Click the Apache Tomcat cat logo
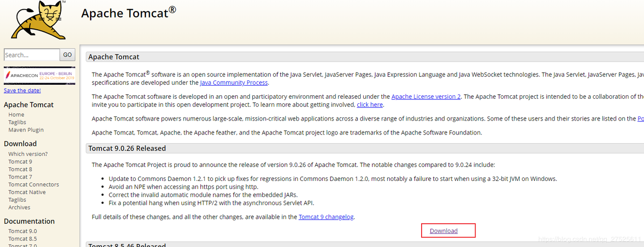The width and height of the screenshot is (644, 247). click(38, 20)
